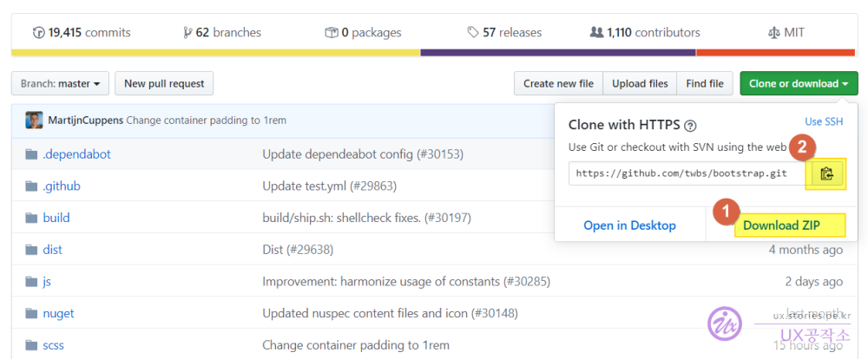This screenshot has height=359, width=868.
Task: Open the dist folder
Action: pyautogui.click(x=53, y=250)
